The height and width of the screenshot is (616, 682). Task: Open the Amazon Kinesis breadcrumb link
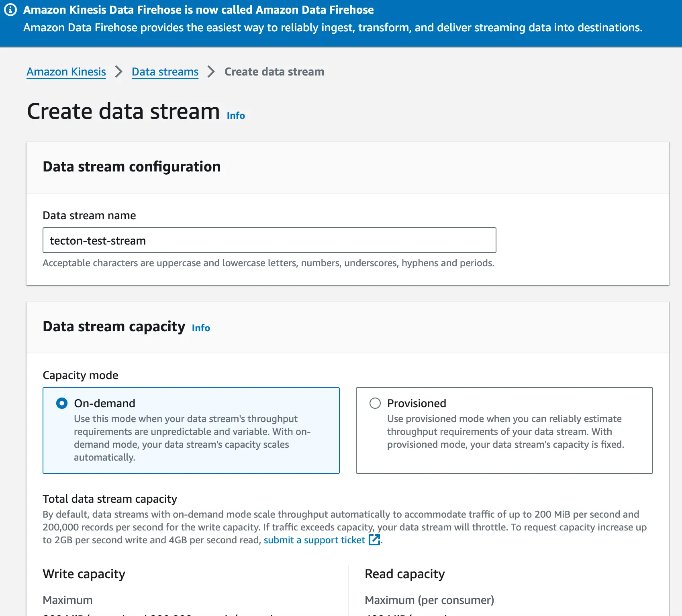pyautogui.click(x=66, y=72)
